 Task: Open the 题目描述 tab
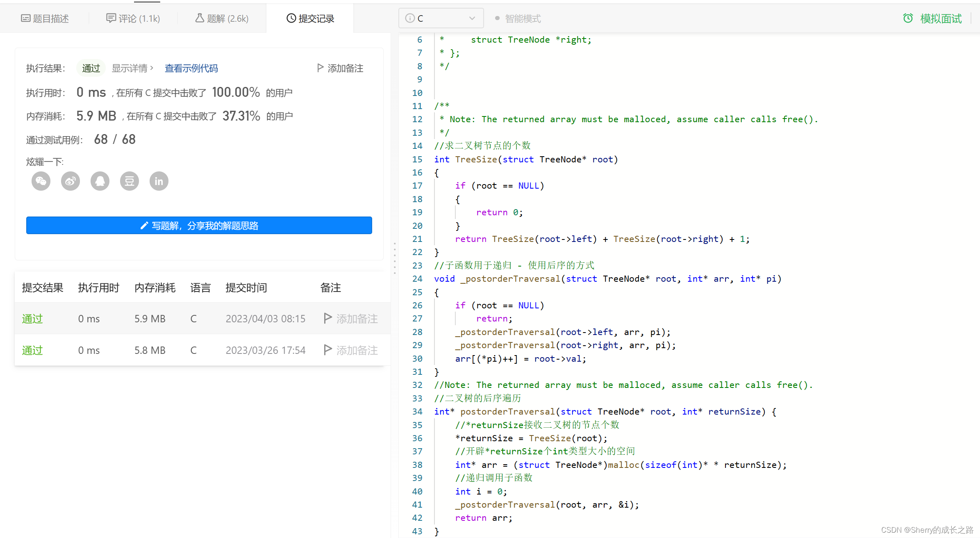pos(45,18)
